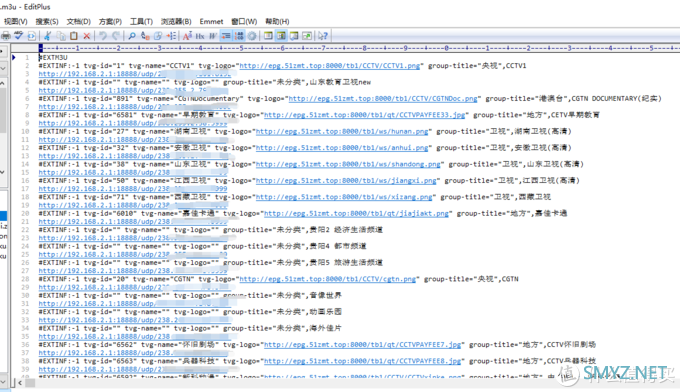The width and height of the screenshot is (680, 392).
Task: Open the CCTVPAYFEE33.jpg logo link
Action: click(x=365, y=115)
